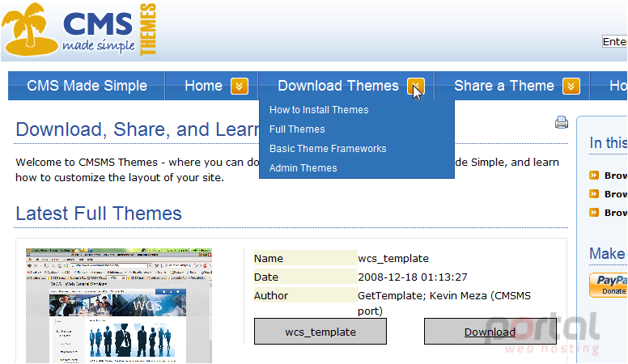Expand the Download Themes arrow

(416, 86)
